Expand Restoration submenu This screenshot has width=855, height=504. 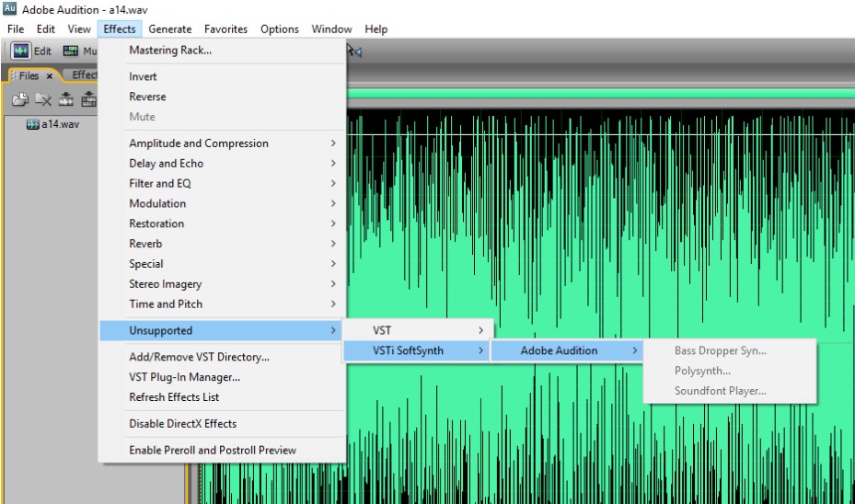click(222, 223)
